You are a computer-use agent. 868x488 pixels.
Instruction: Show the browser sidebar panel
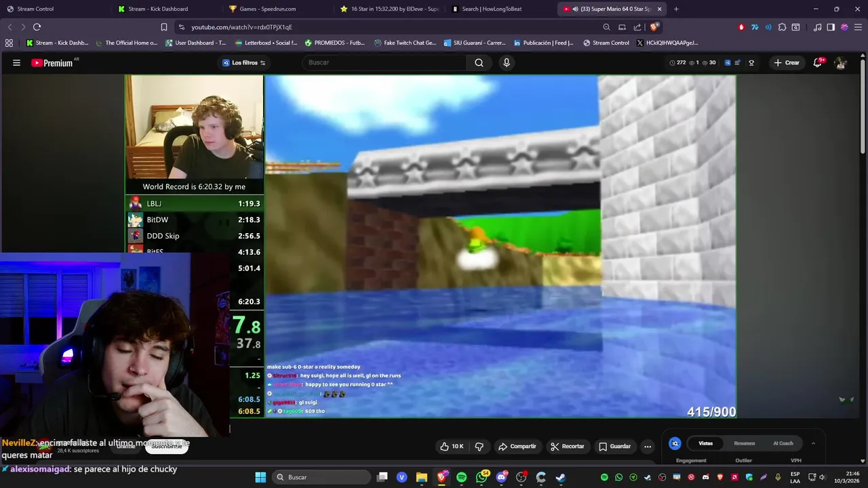coord(831,27)
